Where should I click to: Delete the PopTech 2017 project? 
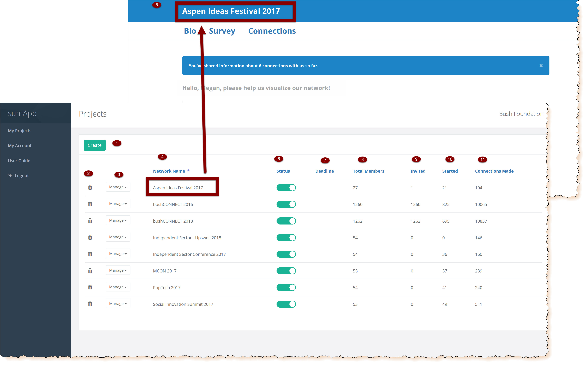[x=90, y=287]
